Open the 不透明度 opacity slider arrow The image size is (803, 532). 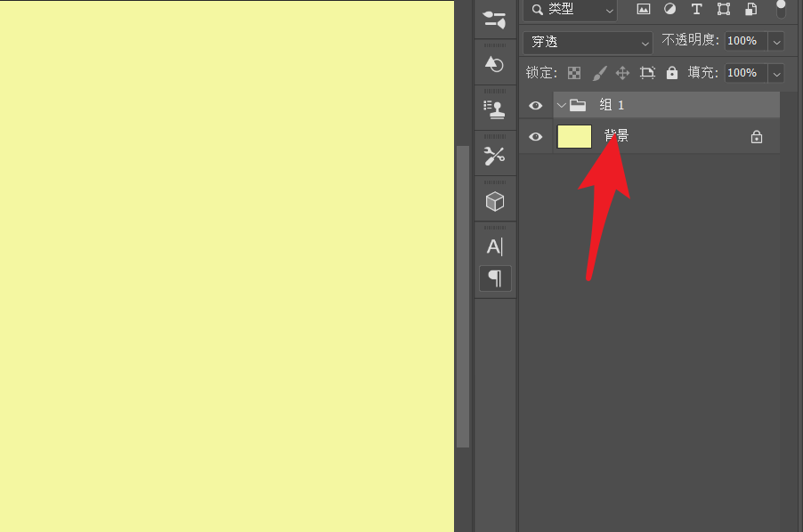pos(776,41)
